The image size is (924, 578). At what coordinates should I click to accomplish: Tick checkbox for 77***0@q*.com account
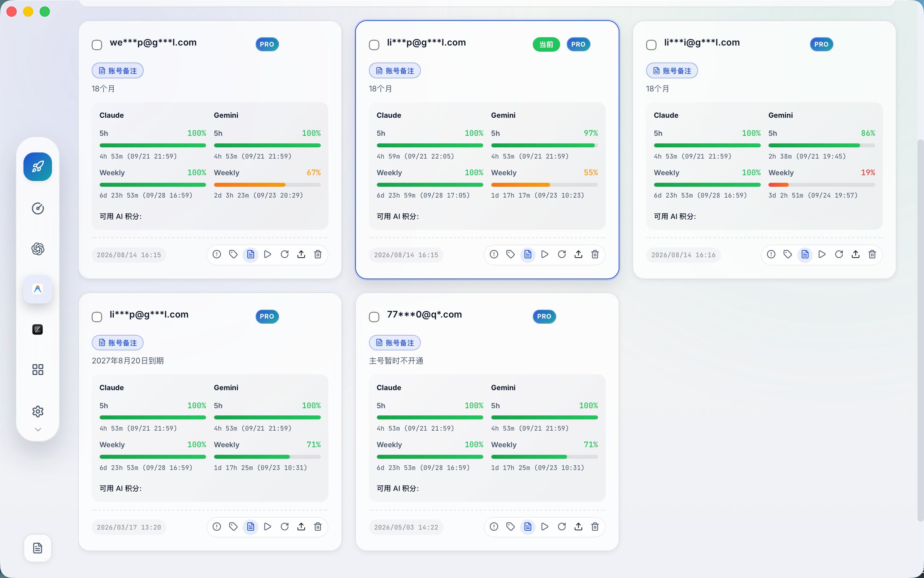click(x=374, y=317)
